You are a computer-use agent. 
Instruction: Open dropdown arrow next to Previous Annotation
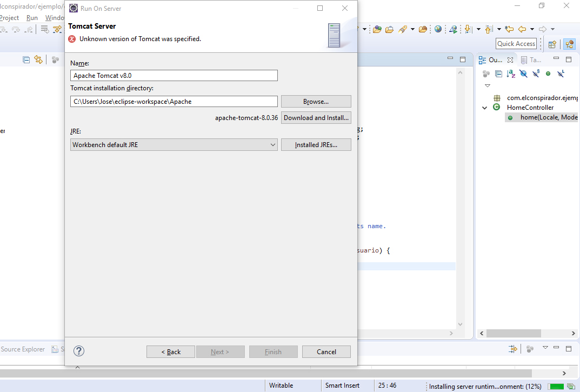tap(499, 29)
